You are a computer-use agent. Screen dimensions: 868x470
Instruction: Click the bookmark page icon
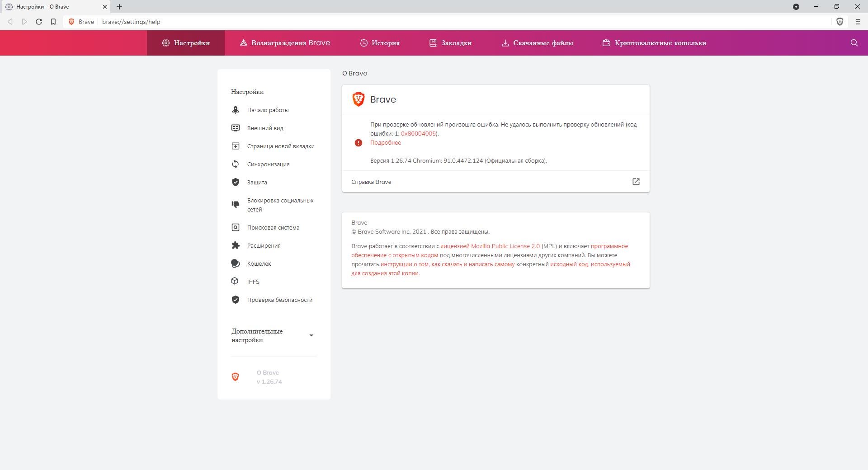(x=53, y=22)
